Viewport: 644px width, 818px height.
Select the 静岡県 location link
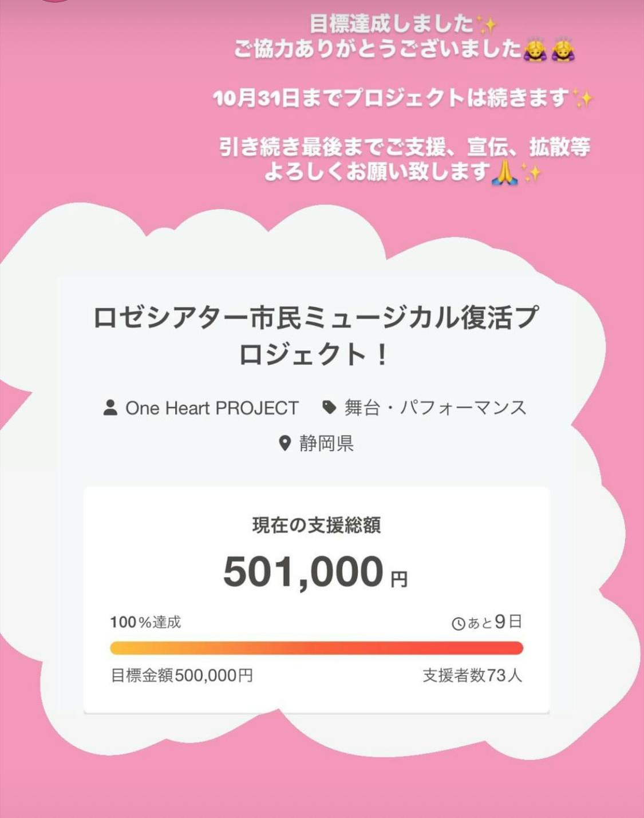pos(326,443)
